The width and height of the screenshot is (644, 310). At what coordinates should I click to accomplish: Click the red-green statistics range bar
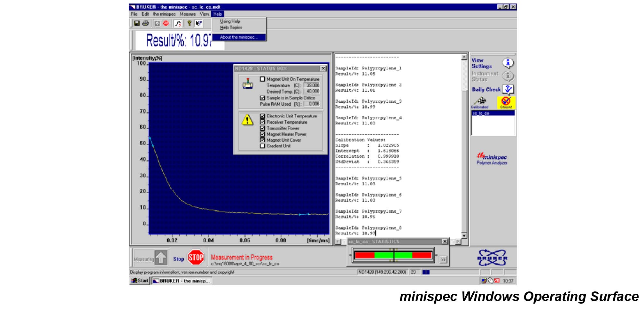[393, 255]
